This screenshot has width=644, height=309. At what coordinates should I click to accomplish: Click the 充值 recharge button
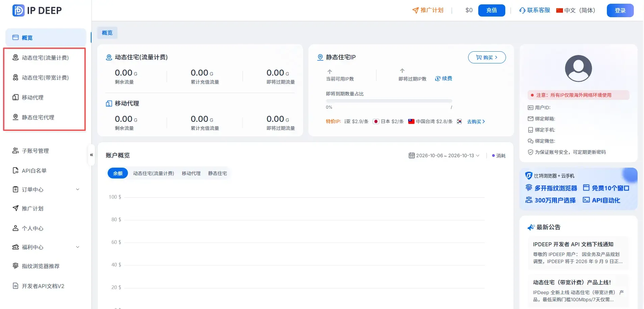pyautogui.click(x=491, y=10)
